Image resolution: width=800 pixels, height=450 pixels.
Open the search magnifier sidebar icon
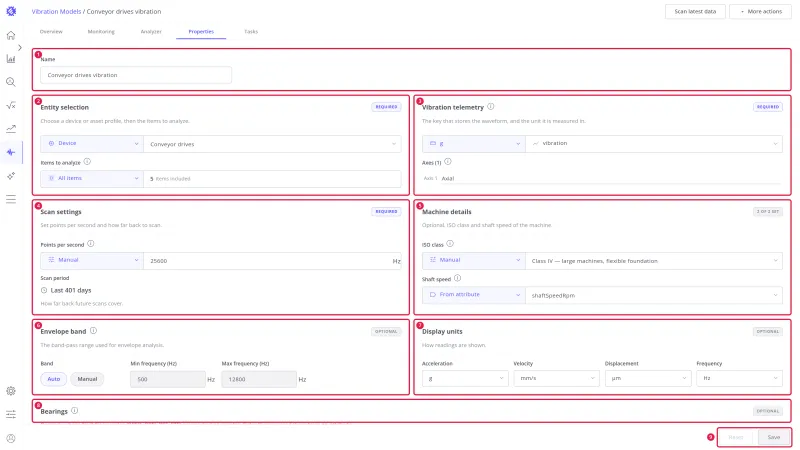point(11,82)
